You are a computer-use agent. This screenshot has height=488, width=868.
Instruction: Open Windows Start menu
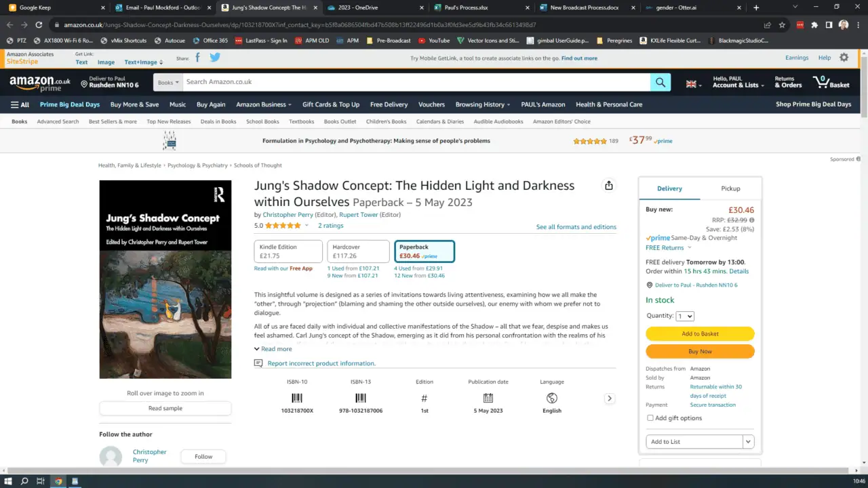pyautogui.click(x=9, y=481)
